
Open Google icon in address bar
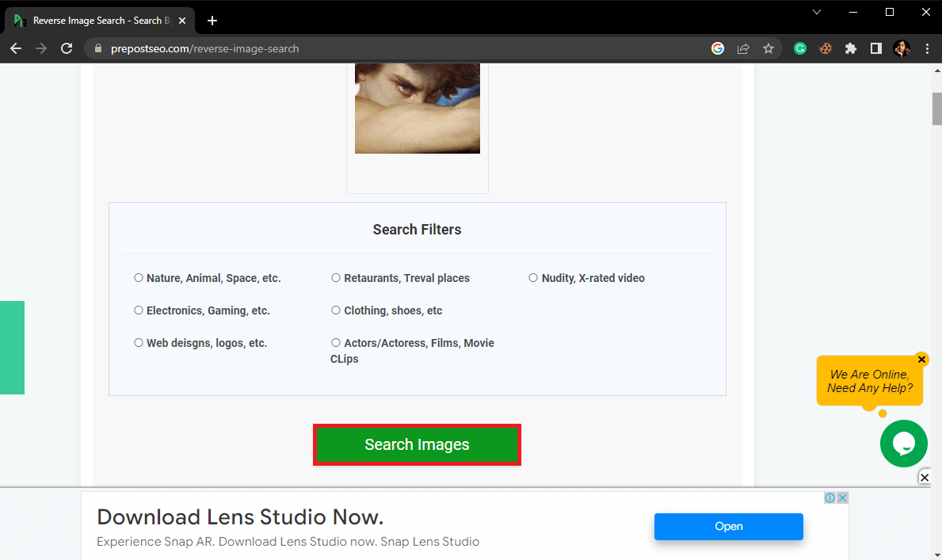pyautogui.click(x=717, y=48)
